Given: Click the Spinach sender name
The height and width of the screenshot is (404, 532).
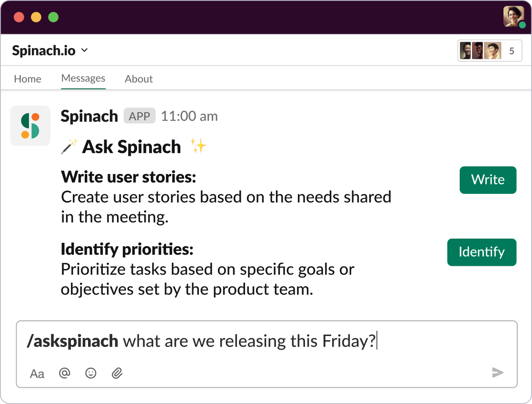Looking at the screenshot, I should coord(89,116).
